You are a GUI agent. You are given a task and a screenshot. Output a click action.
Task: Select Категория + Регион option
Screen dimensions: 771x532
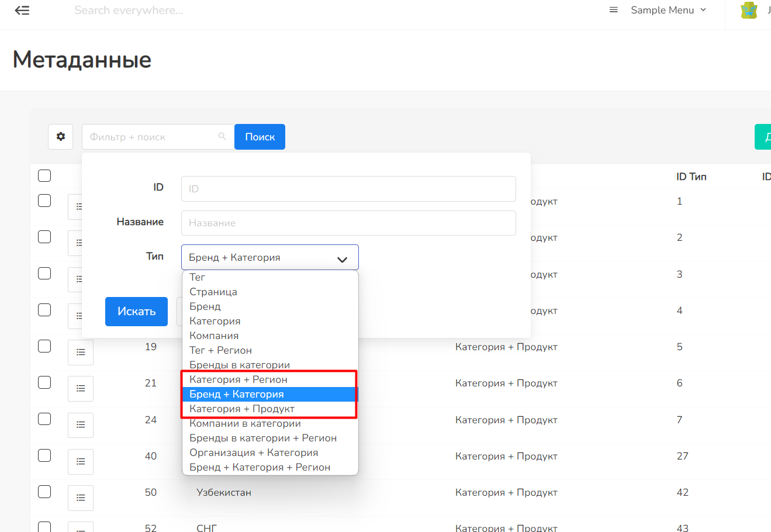pos(238,379)
